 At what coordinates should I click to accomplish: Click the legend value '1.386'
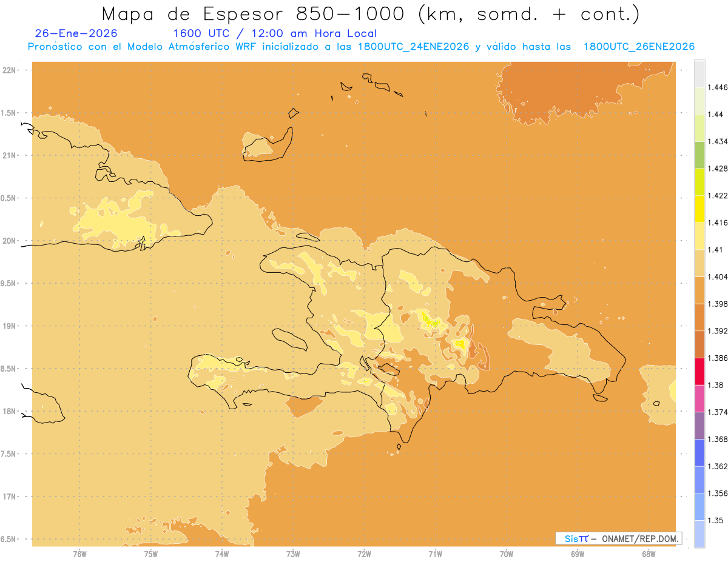pos(717,358)
